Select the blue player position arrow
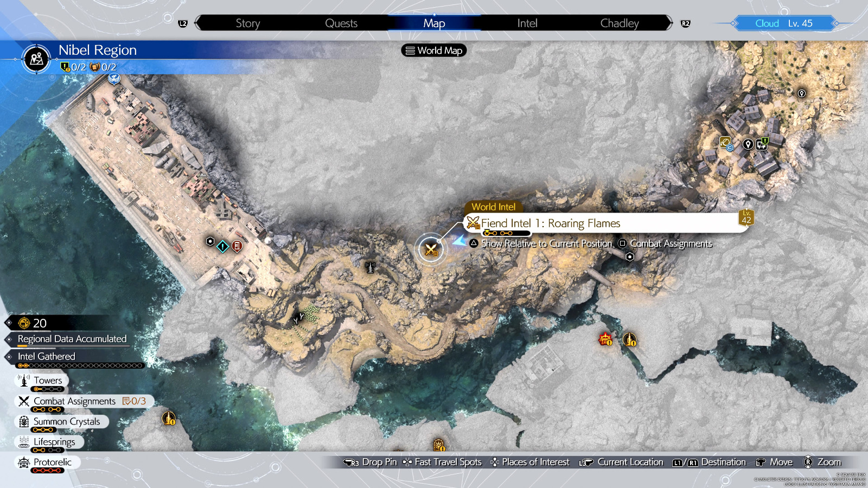 [x=459, y=240]
